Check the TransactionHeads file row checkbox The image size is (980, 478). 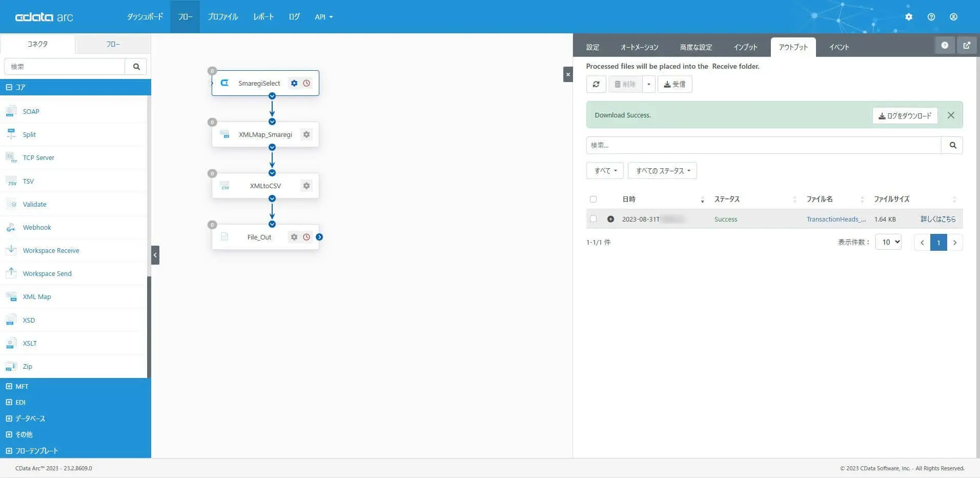(x=593, y=218)
